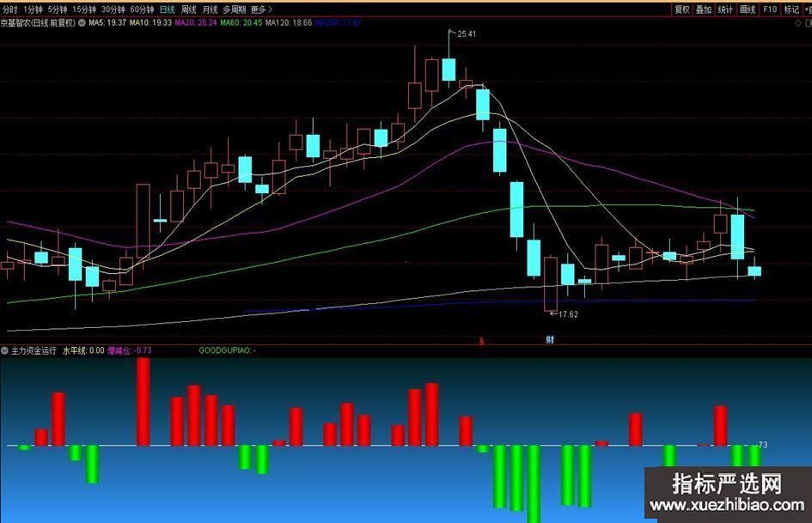Switch to the 日线 daily chart tab
Viewport: 812px width, 523px height.
pyautogui.click(x=168, y=9)
